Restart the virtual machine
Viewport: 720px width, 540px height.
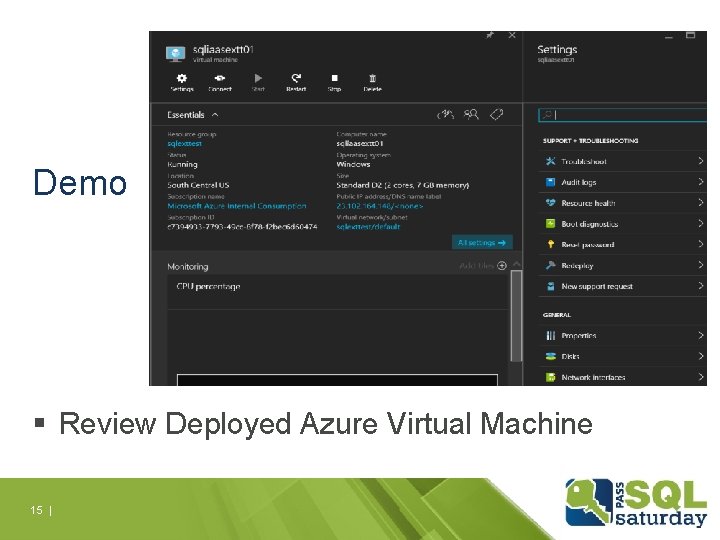[x=296, y=82]
